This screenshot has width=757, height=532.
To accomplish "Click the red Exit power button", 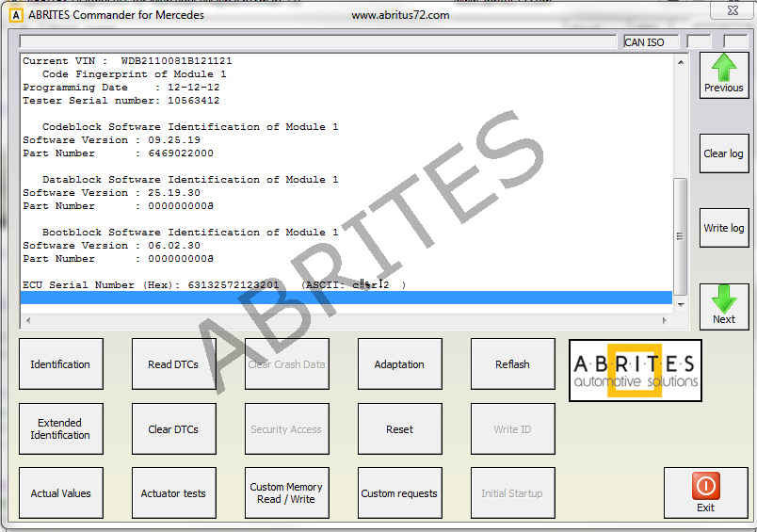I will pyautogui.click(x=706, y=492).
